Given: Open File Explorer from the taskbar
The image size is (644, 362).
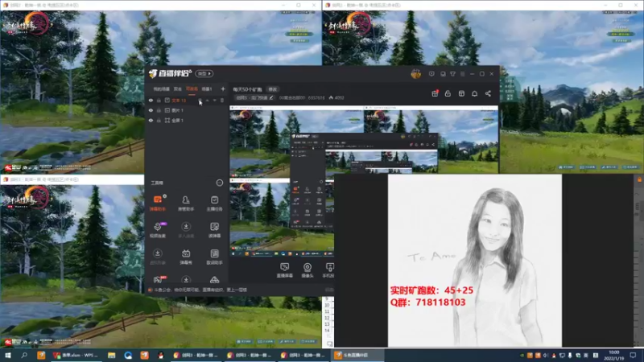Looking at the screenshot, I should pyautogui.click(x=111, y=355).
